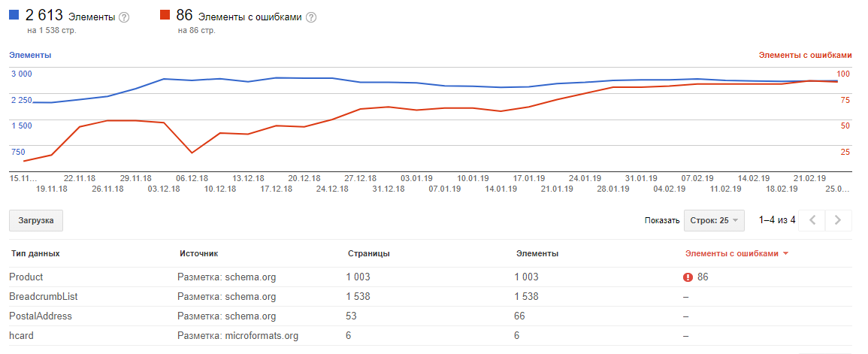
Task: Click the red error icon in Product row
Action: pyautogui.click(x=688, y=277)
